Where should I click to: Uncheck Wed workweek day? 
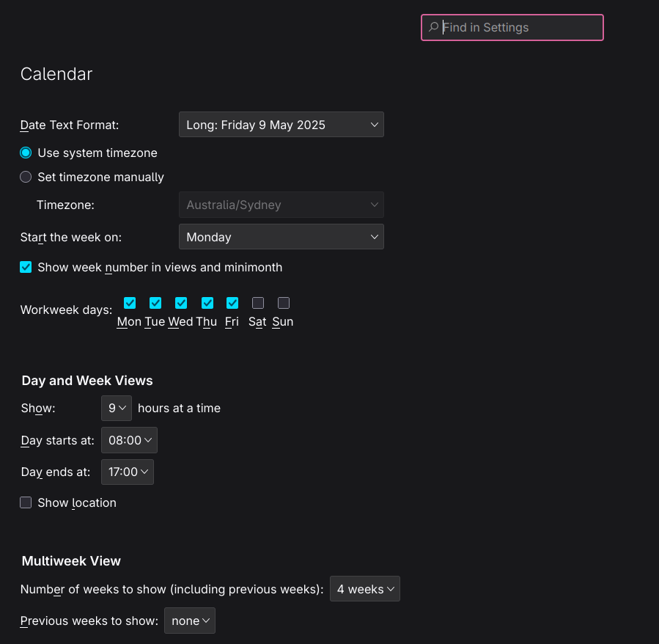pos(181,303)
